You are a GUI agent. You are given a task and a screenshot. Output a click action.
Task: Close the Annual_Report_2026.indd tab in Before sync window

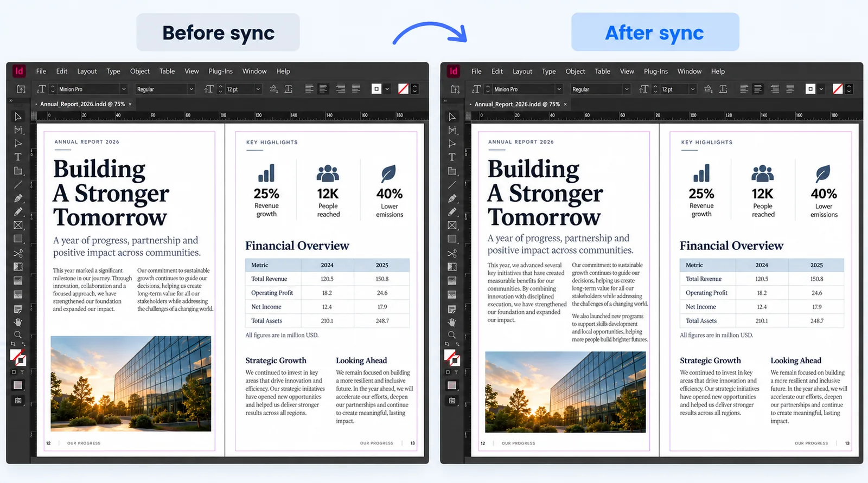130,104
